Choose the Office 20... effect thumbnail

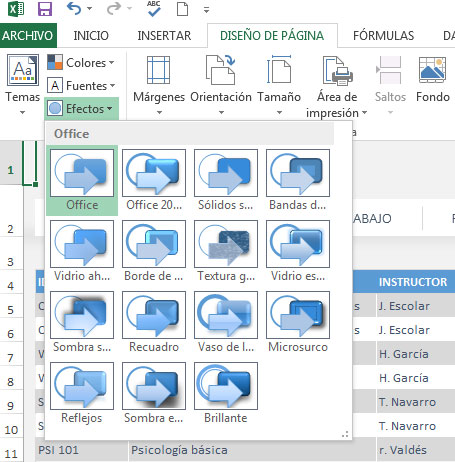click(154, 180)
